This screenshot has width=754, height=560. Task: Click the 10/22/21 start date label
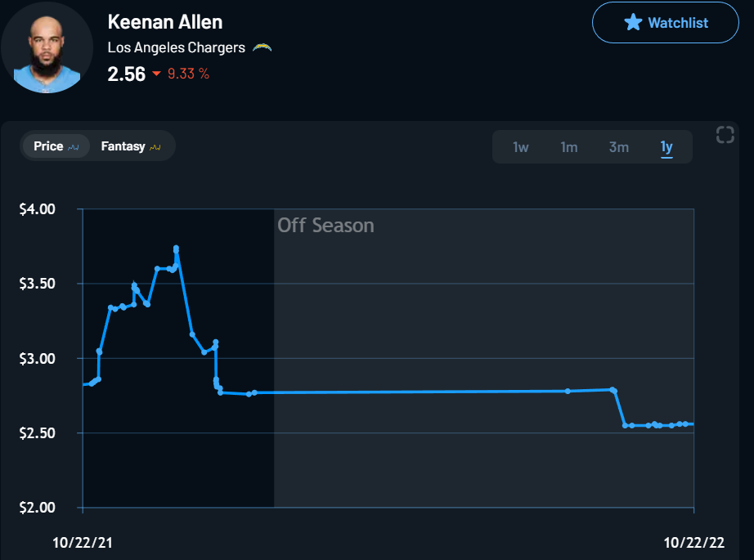[83, 542]
